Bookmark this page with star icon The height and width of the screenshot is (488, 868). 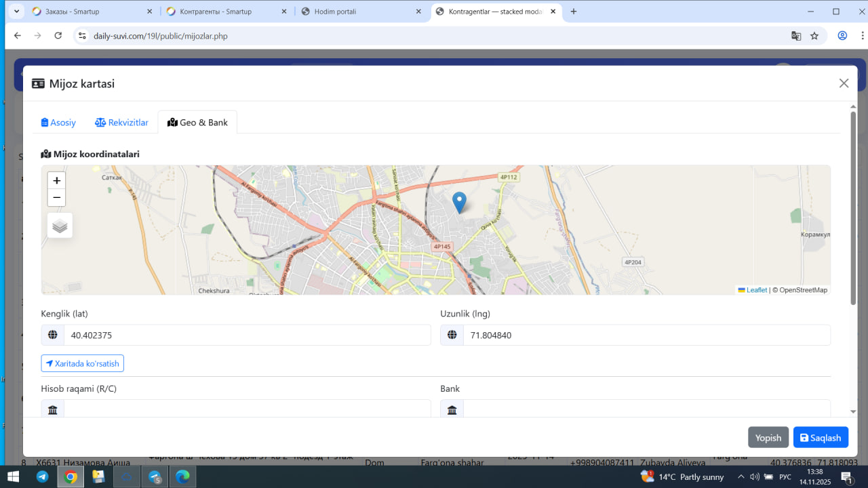click(814, 36)
